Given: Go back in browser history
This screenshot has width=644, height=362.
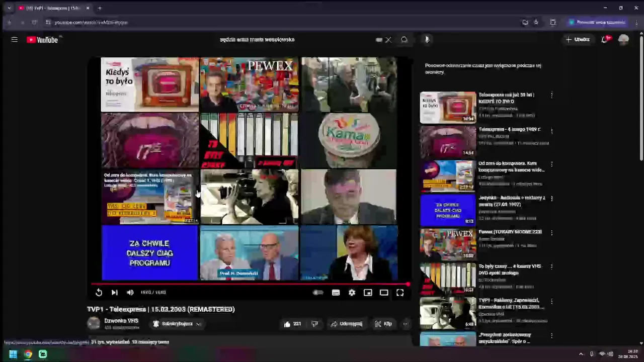Looking at the screenshot, I should [x=9, y=22].
